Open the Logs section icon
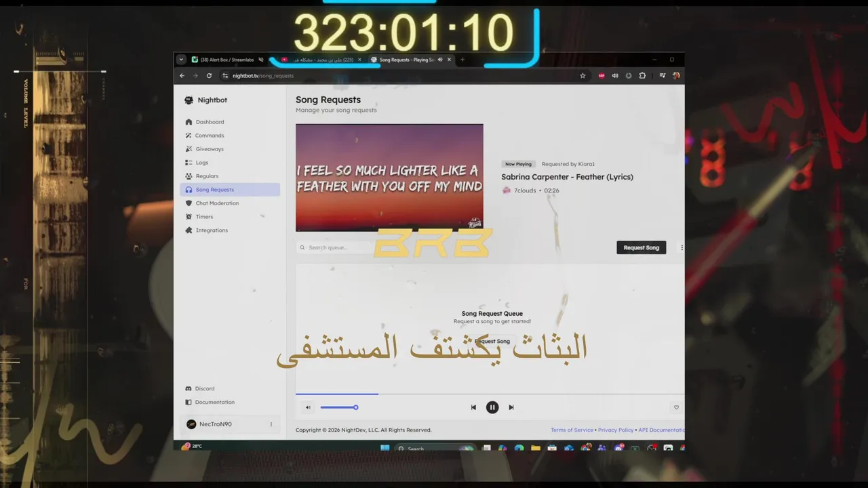The width and height of the screenshot is (868, 488). point(189,163)
